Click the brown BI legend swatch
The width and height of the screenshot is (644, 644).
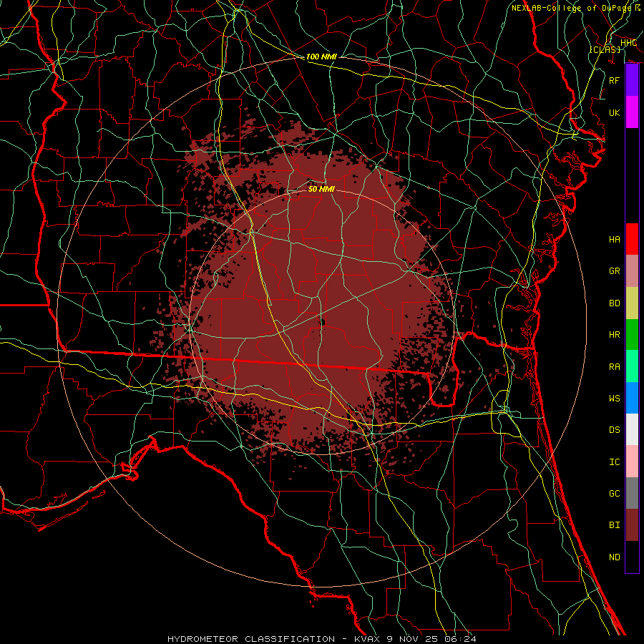(632, 525)
